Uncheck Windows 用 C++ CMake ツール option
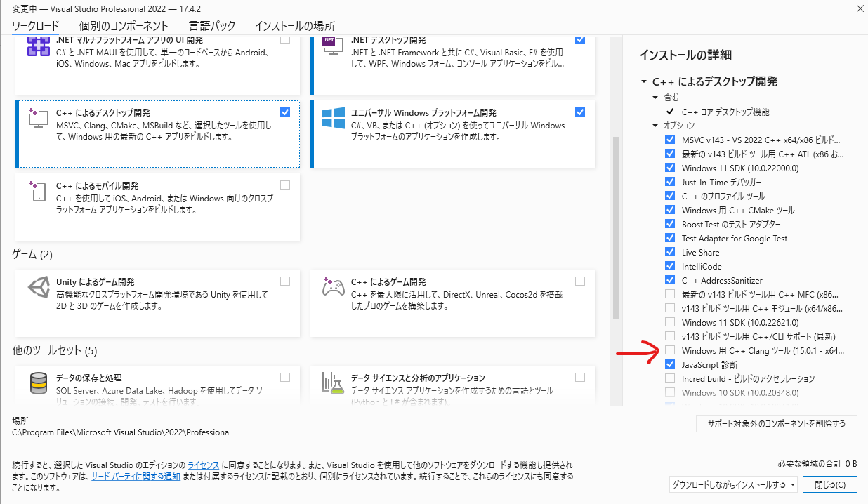The height and width of the screenshot is (504, 868). pyautogui.click(x=670, y=210)
